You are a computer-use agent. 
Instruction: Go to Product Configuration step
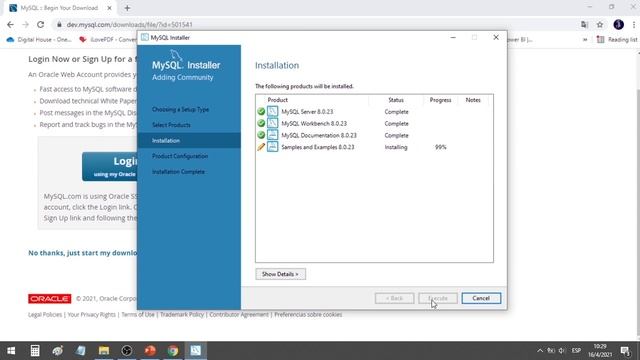pos(180,156)
